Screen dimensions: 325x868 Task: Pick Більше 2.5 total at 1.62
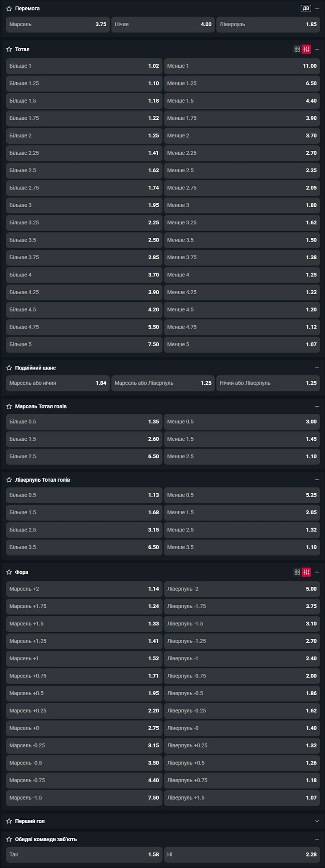click(84, 170)
